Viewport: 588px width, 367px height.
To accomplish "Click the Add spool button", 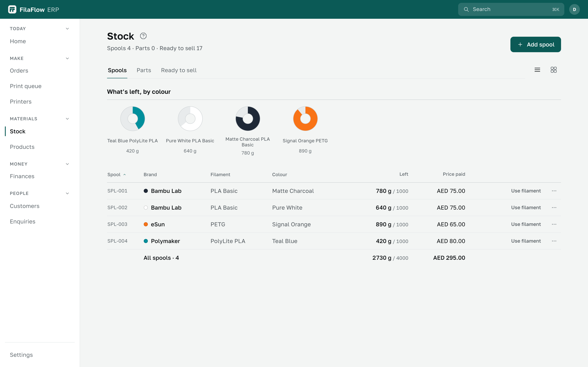I will (x=536, y=44).
